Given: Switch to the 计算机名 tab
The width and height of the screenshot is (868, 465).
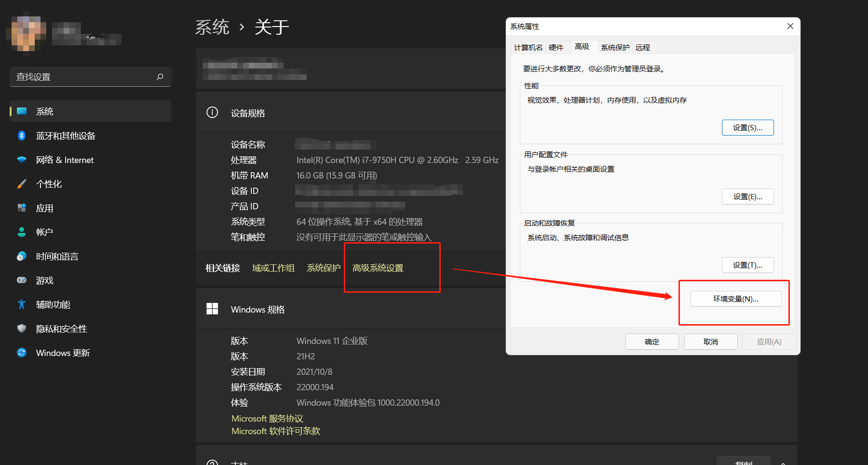Looking at the screenshot, I should 528,47.
